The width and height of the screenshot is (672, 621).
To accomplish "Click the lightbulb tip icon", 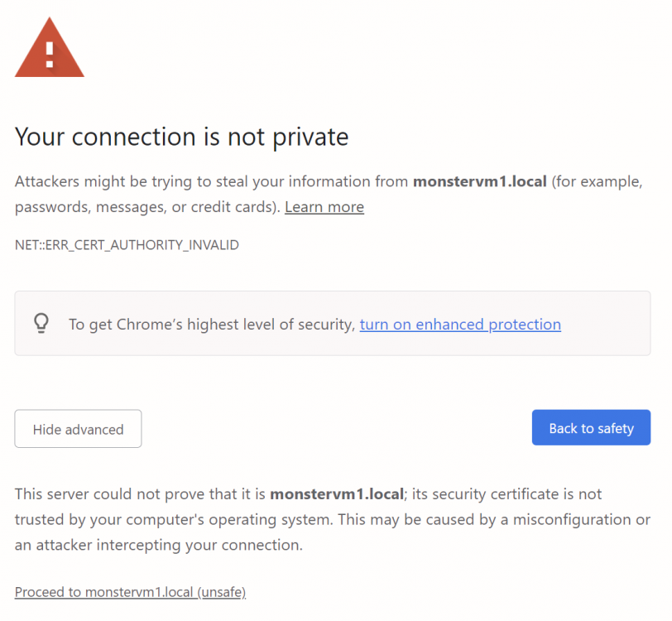I will coord(41,324).
